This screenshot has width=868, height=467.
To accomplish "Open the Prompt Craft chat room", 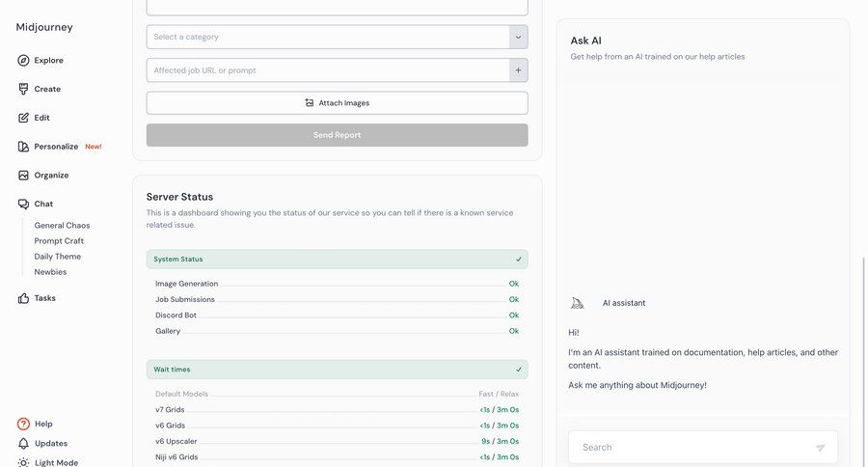I will coord(59,241).
